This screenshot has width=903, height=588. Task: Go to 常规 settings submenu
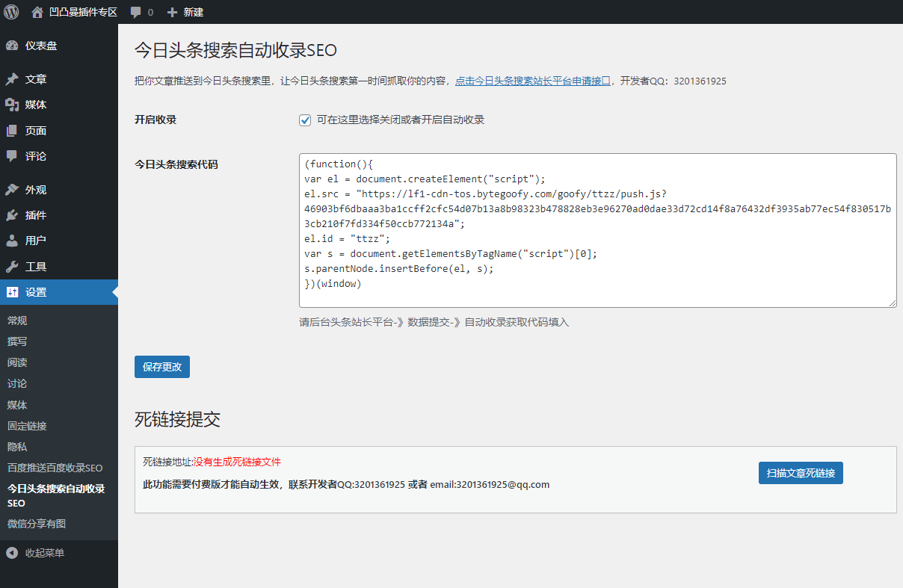pos(17,321)
